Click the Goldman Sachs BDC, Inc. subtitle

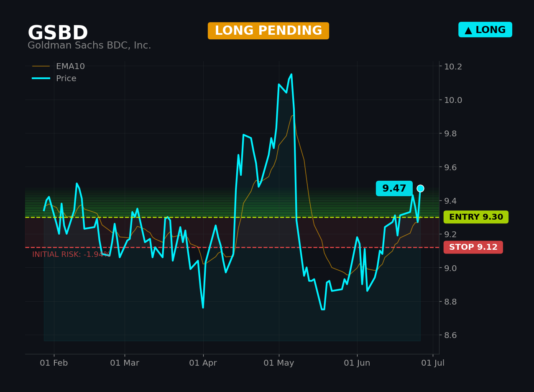coord(89,46)
